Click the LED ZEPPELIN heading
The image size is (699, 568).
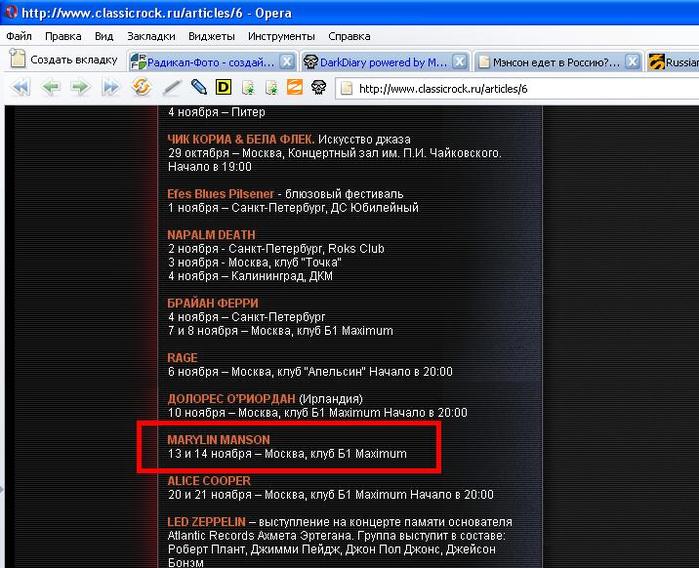[206, 522]
